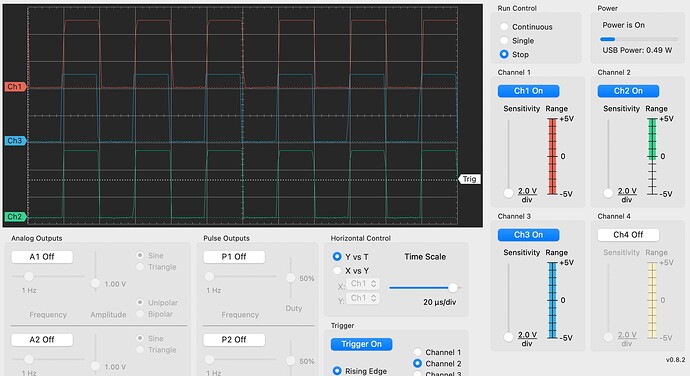
Task: Click the yellow Channel 4 range bar
Action: (x=652, y=300)
